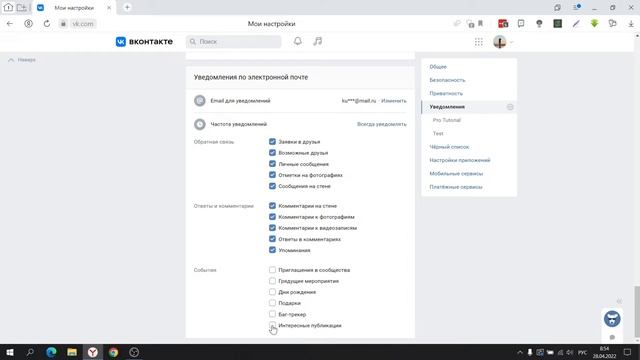Open Yandex Browser taskbar icon
The image size is (640, 360).
click(x=93, y=352)
